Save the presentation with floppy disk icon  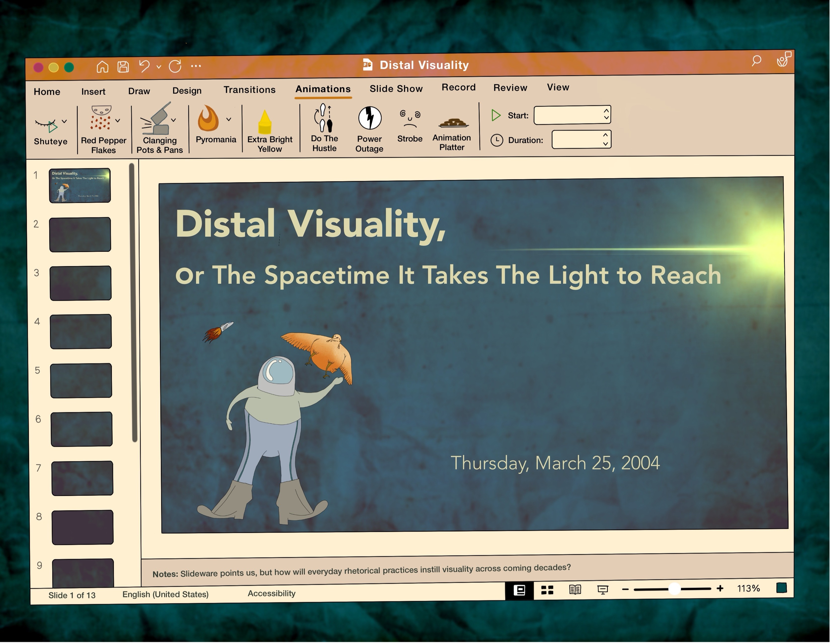(123, 67)
